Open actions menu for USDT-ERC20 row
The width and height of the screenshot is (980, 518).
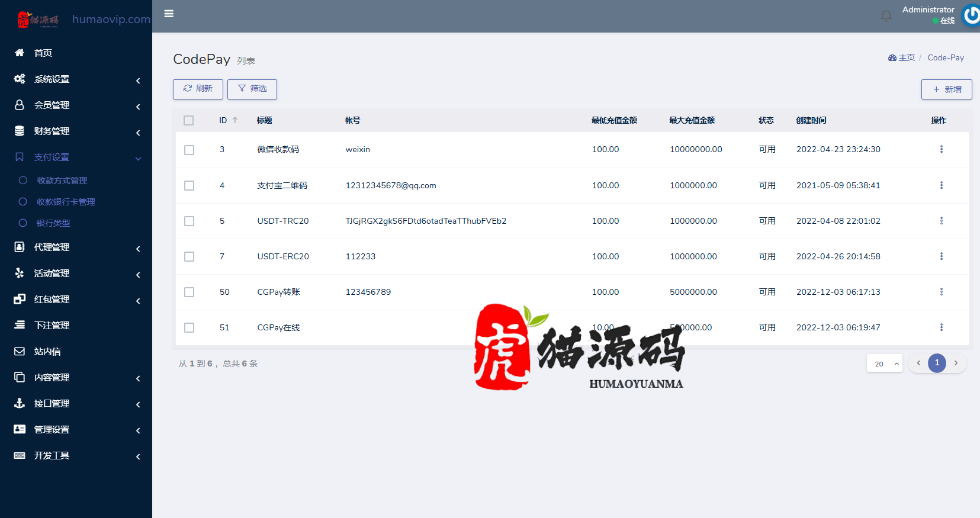[941, 256]
